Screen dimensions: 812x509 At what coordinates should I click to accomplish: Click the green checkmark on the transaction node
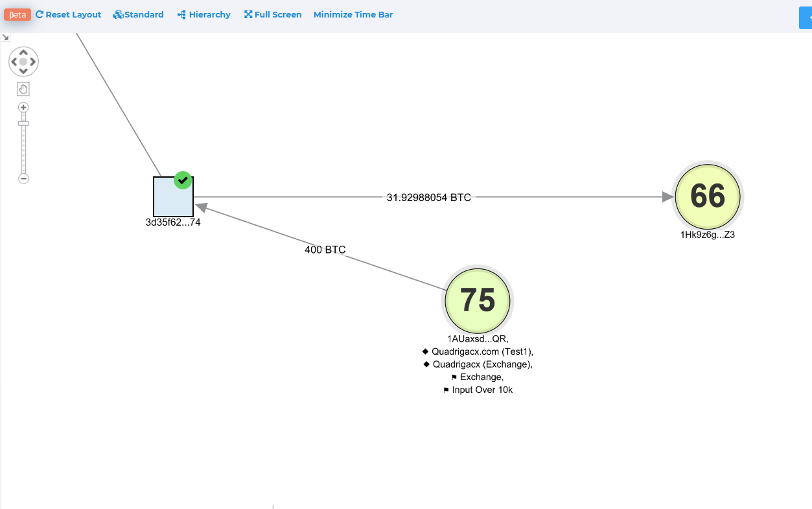183,180
